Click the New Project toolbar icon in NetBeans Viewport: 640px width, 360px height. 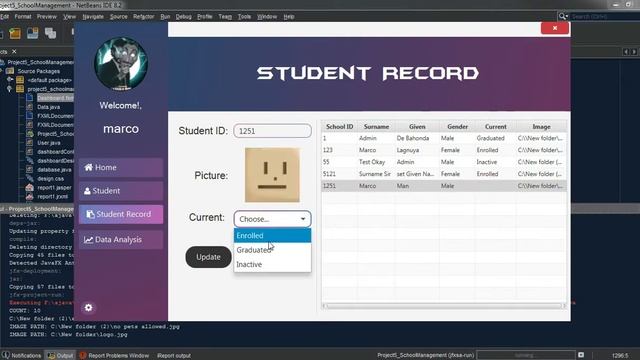(15, 33)
